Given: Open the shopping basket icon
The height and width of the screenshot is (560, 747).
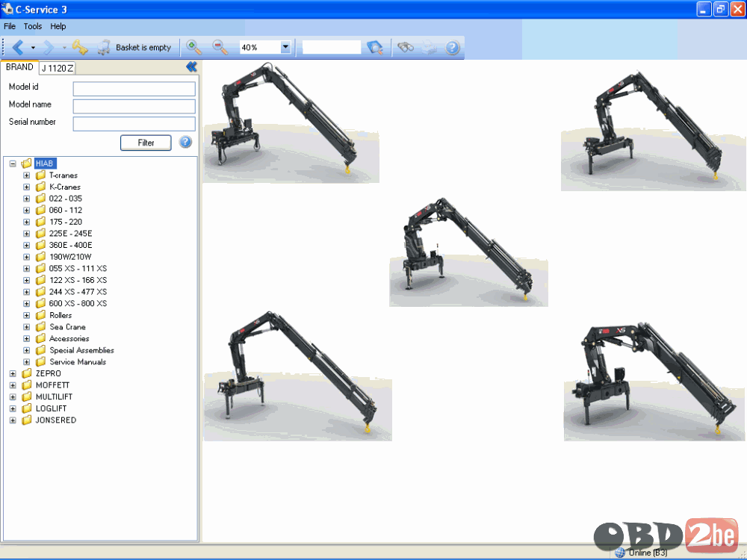Looking at the screenshot, I should 104,47.
